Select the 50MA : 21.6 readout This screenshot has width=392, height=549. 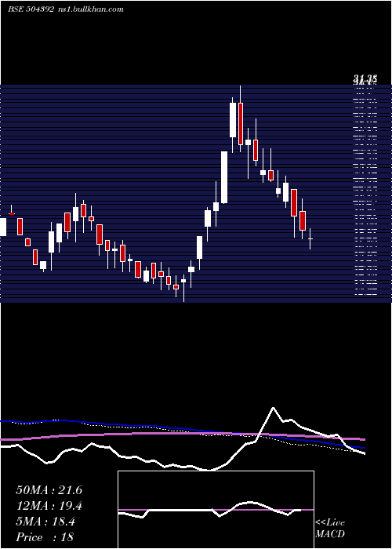pos(49,490)
